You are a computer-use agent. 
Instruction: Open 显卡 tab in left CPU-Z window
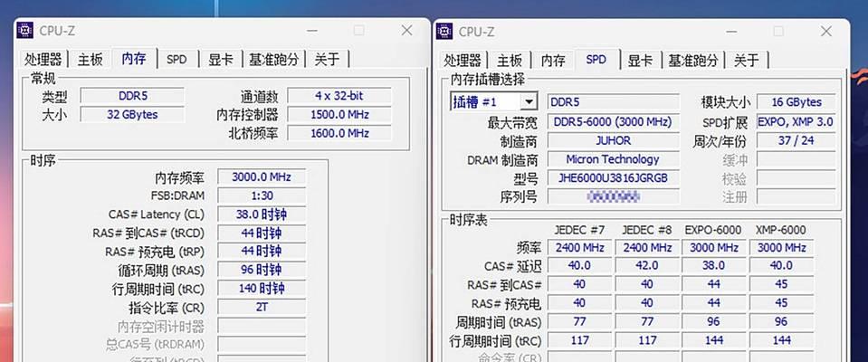tap(220, 59)
